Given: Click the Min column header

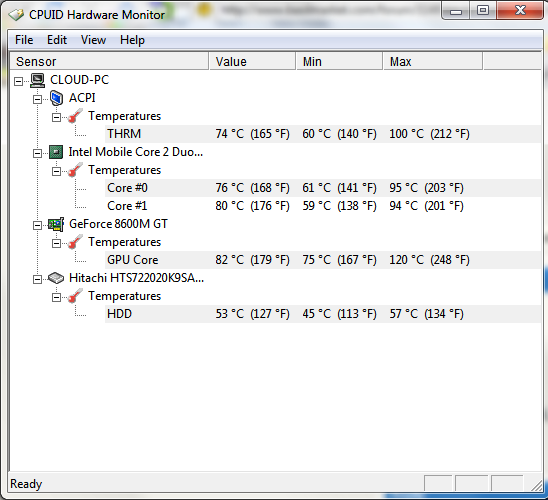Looking at the screenshot, I should point(339,61).
